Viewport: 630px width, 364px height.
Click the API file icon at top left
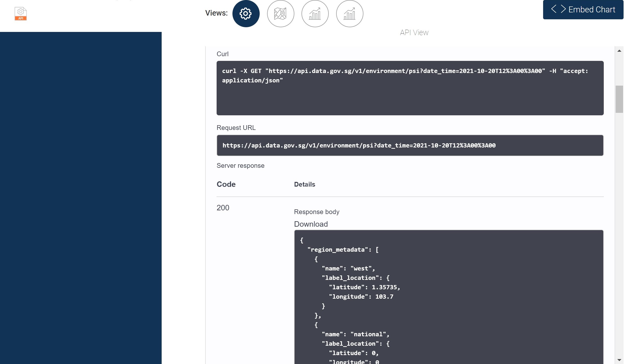(x=21, y=14)
